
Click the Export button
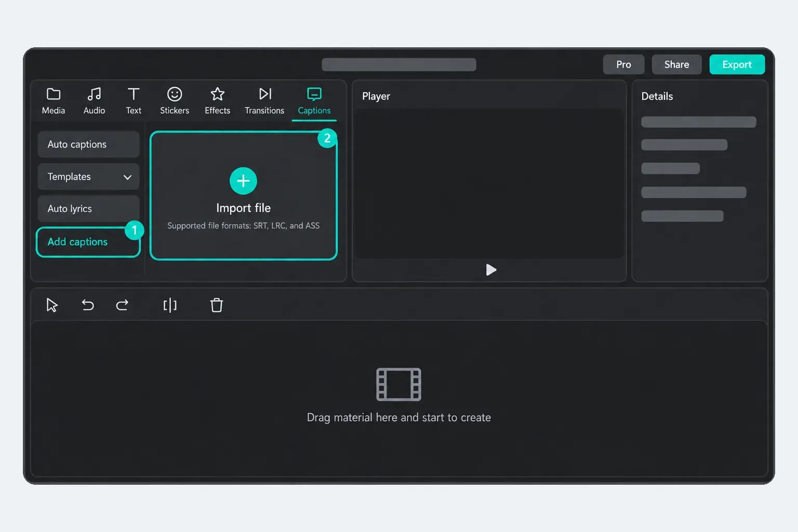pyautogui.click(x=737, y=64)
